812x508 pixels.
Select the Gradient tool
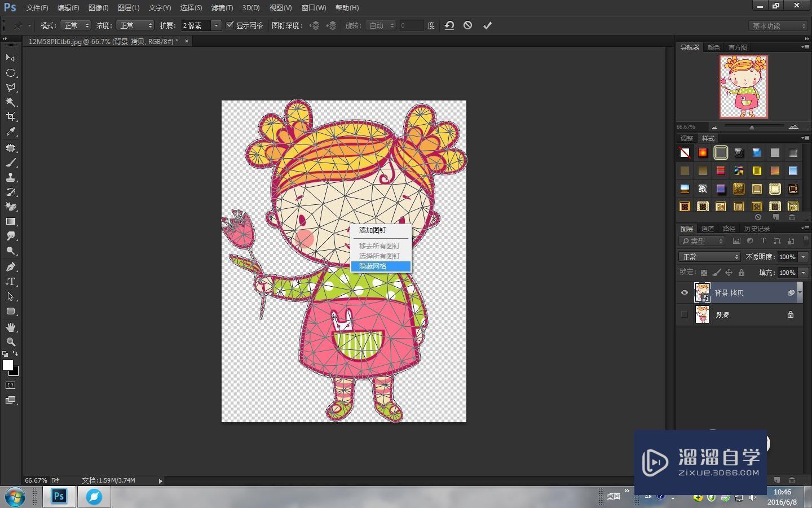[x=10, y=221]
